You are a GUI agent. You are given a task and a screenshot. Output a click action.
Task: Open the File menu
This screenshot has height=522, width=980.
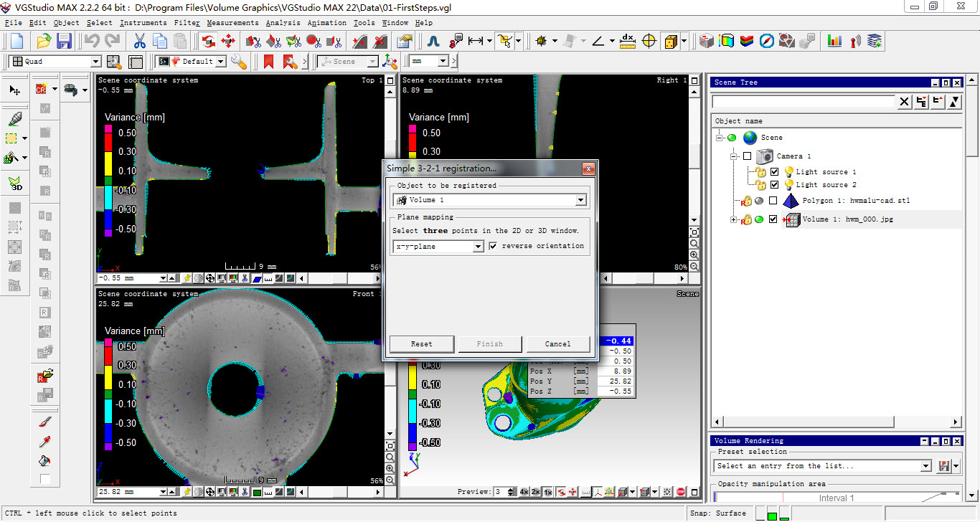[14, 23]
